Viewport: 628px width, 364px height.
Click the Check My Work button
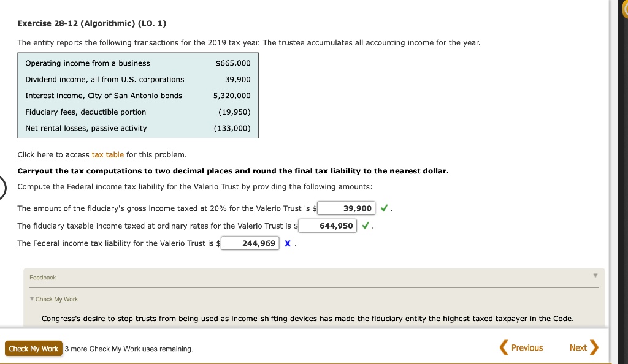pos(34,349)
